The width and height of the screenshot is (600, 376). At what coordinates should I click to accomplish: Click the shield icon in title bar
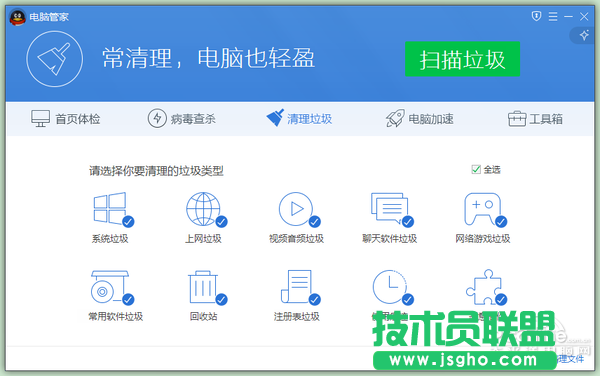coord(536,16)
